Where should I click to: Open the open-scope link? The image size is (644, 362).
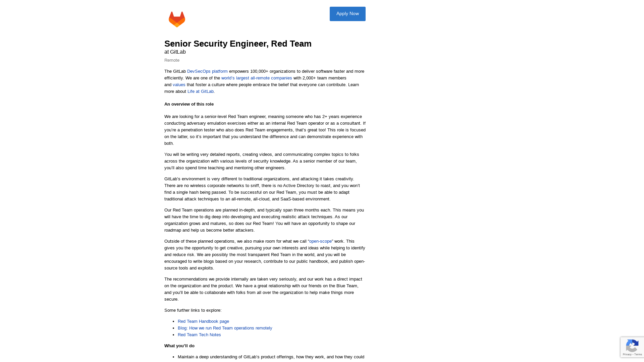320,241
